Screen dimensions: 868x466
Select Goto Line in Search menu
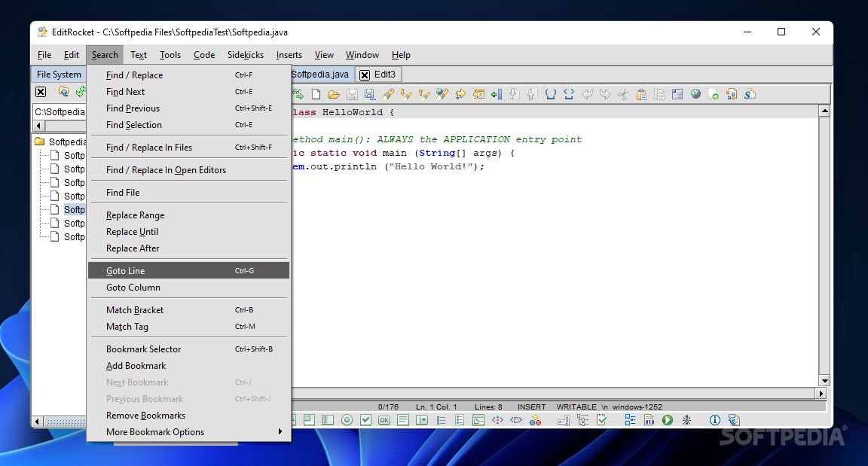pos(188,271)
